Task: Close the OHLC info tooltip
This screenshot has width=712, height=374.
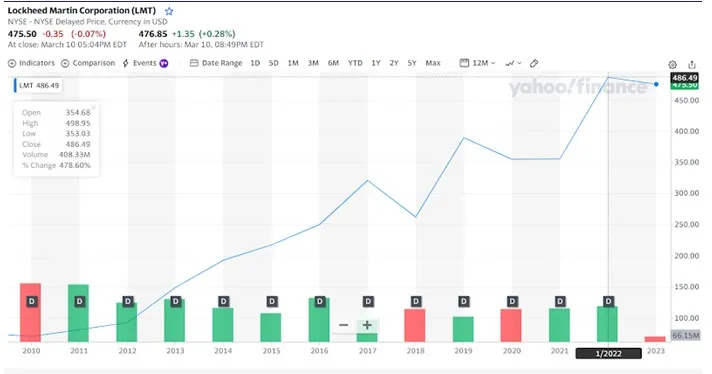Action: click(94, 108)
